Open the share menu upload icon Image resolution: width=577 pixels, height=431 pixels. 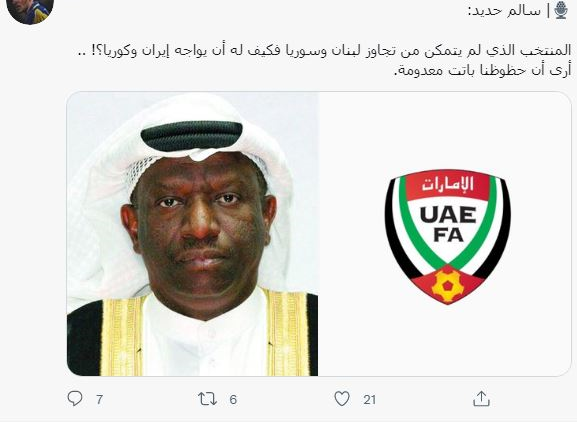(481, 399)
